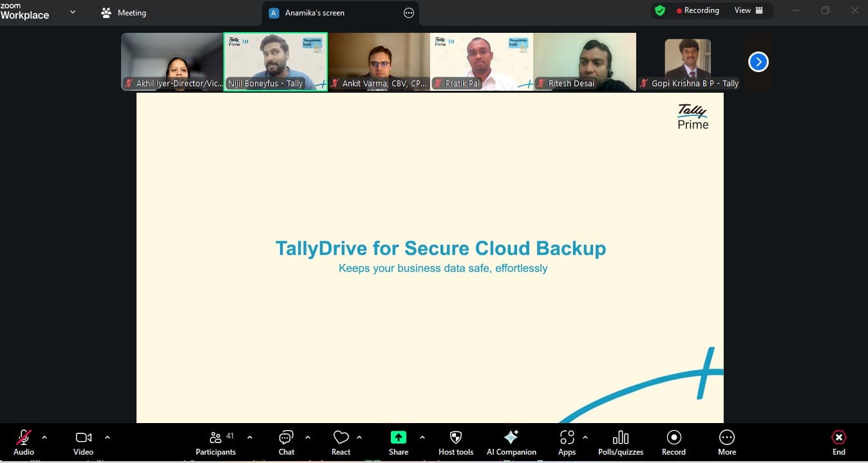Switch to the Meeting tab
Image resolution: width=868 pixels, height=463 pixels.
pos(124,13)
